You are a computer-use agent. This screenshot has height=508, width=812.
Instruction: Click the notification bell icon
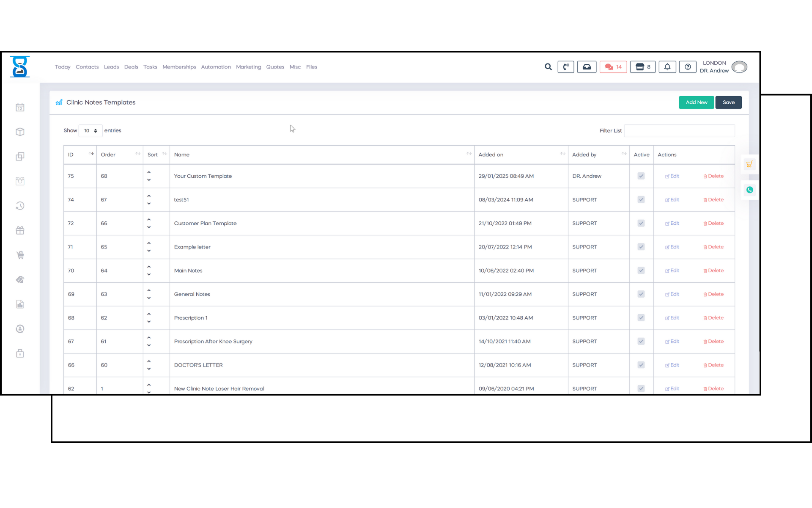[667, 67]
